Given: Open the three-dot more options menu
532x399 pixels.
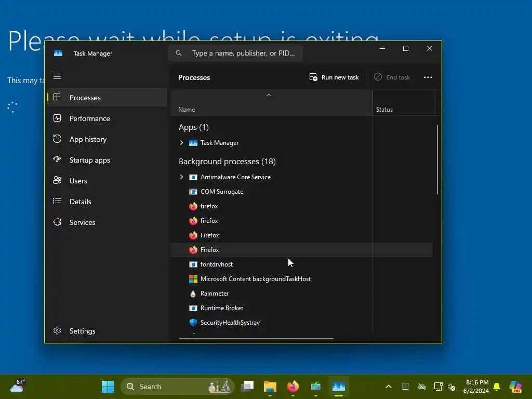Looking at the screenshot, I should click(x=428, y=77).
